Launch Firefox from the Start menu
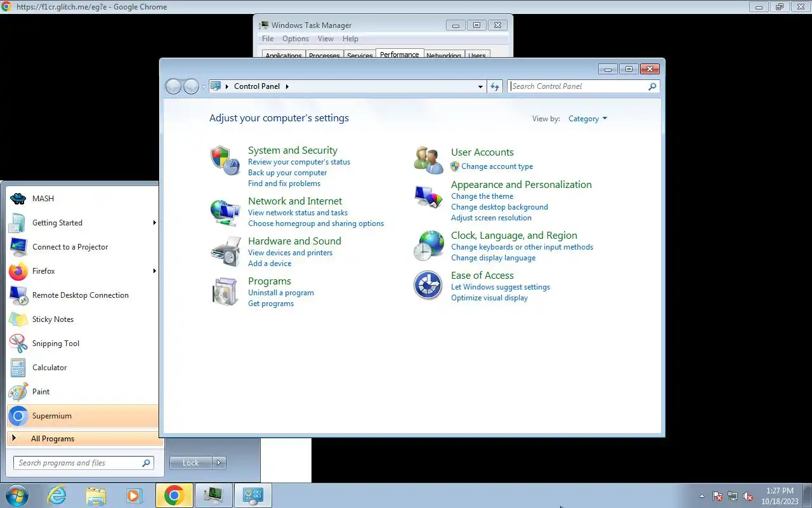This screenshot has height=508, width=812. click(x=82, y=271)
